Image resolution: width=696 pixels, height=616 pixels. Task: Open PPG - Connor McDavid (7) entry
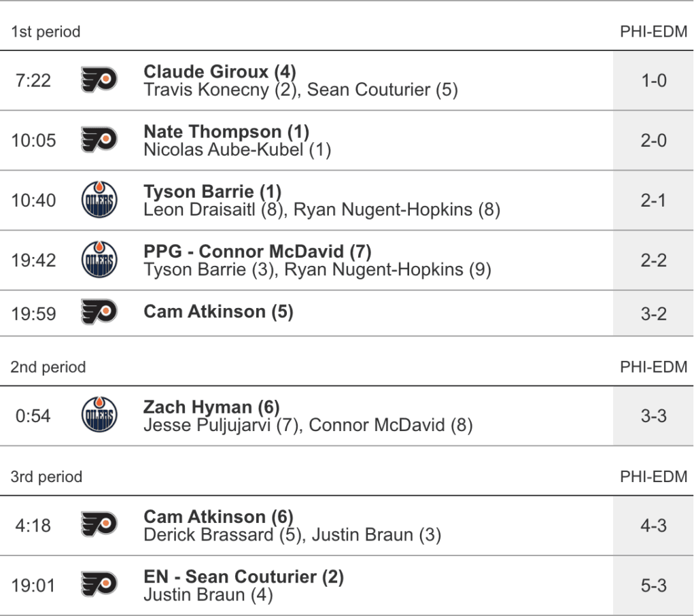(258, 252)
